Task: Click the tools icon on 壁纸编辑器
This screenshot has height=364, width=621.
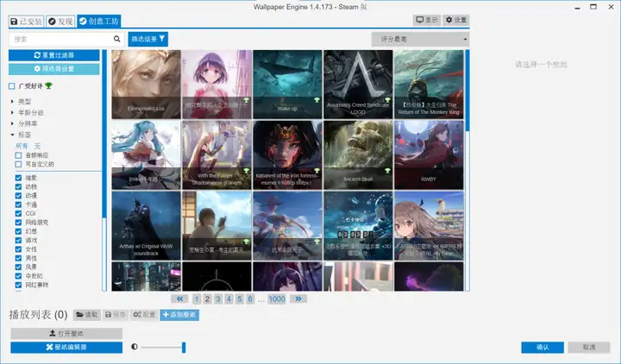Action: coord(49,347)
